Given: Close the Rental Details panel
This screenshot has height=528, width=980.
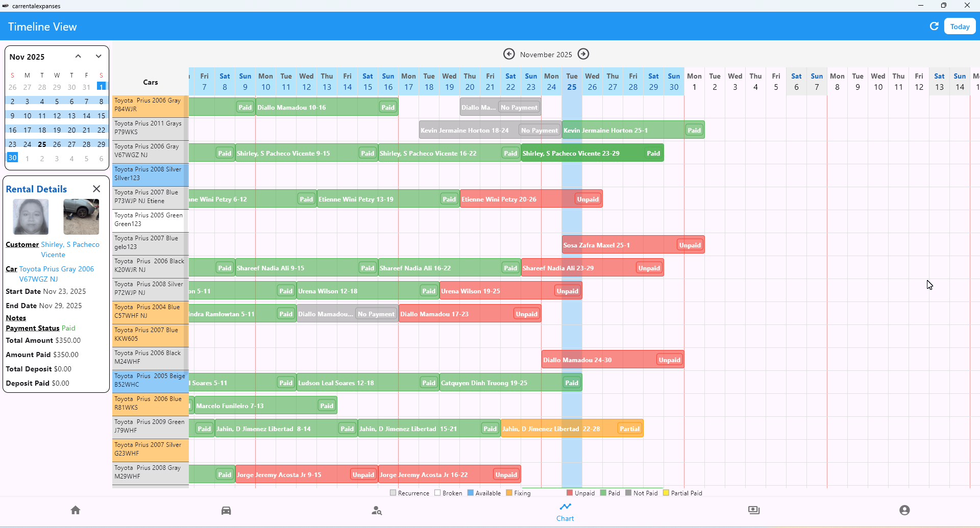Looking at the screenshot, I should point(96,189).
